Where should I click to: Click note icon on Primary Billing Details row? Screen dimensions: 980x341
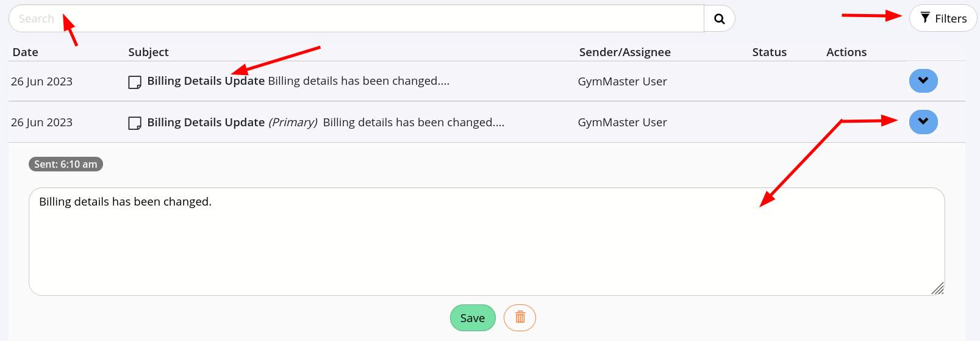point(135,123)
